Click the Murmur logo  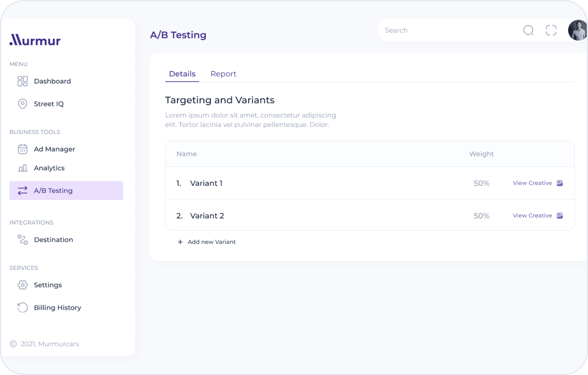(35, 40)
